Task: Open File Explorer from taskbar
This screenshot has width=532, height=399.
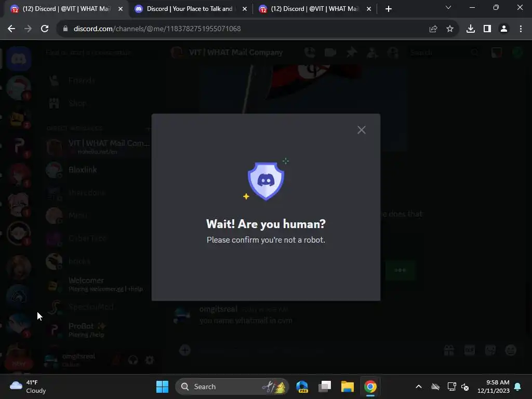Action: 348,387
